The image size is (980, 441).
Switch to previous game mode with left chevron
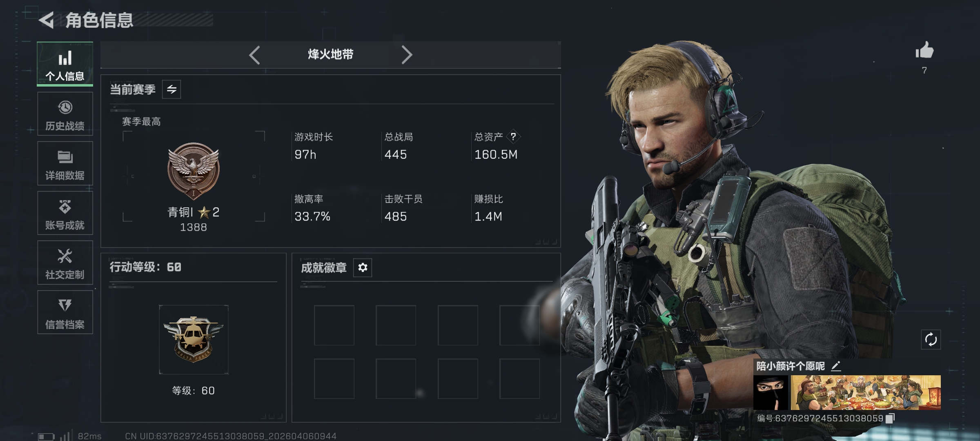[x=254, y=55]
